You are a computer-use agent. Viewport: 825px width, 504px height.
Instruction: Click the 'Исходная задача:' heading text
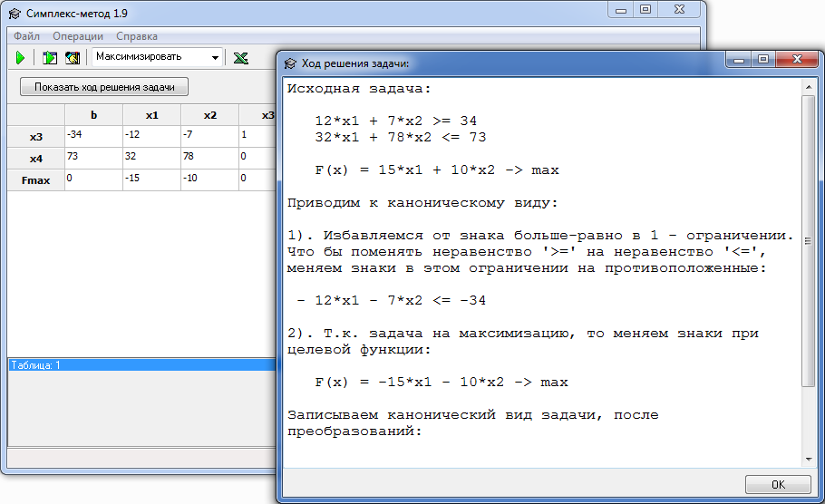[359, 89]
